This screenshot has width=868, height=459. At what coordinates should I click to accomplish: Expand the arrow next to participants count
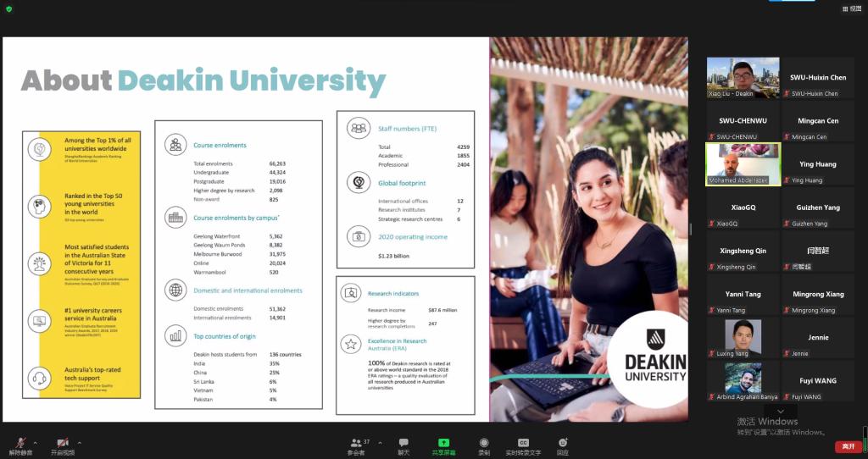pos(380,442)
